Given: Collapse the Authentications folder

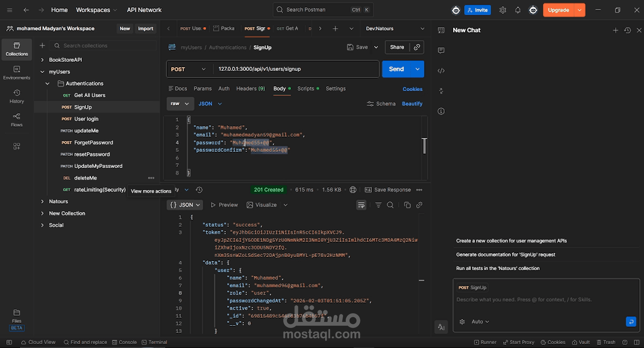Looking at the screenshot, I should pyautogui.click(x=47, y=84).
